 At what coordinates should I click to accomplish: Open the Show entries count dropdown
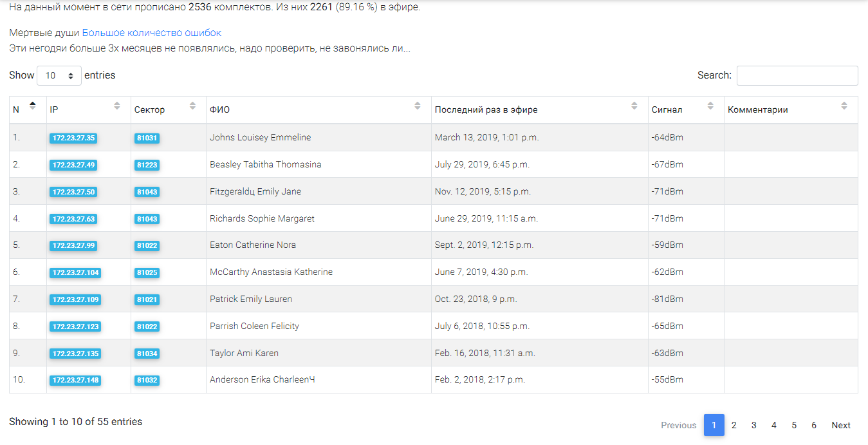coord(59,75)
